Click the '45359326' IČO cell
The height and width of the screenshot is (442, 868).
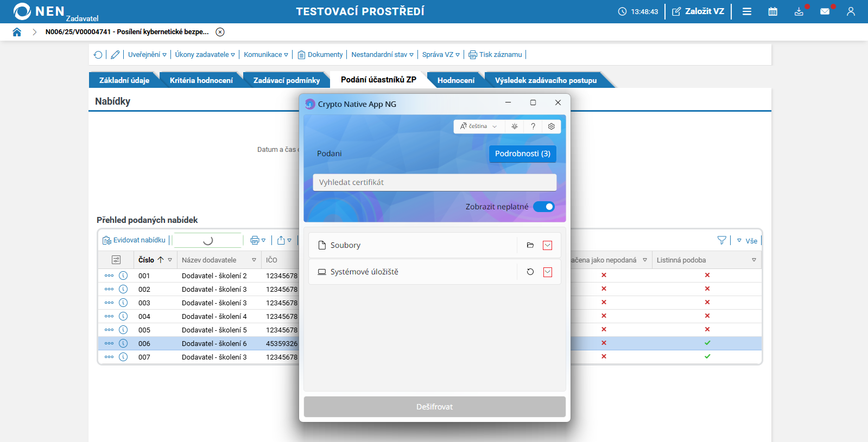282,344
